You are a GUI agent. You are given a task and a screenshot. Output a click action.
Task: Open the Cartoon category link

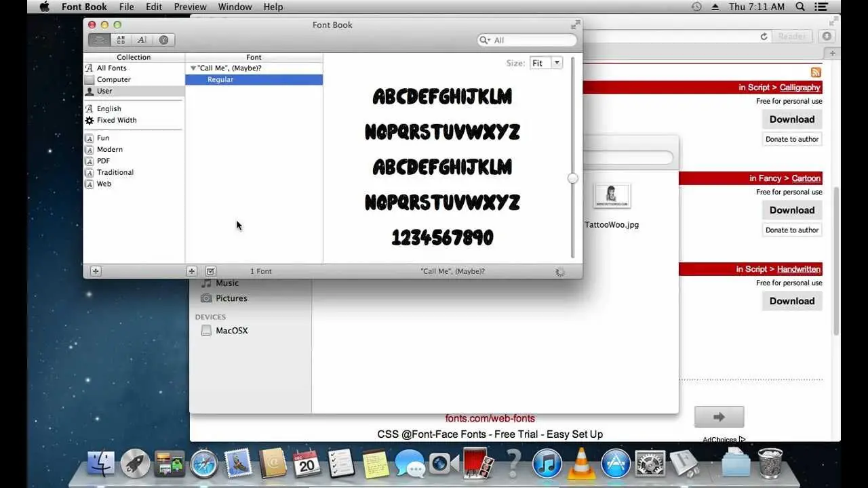click(806, 178)
